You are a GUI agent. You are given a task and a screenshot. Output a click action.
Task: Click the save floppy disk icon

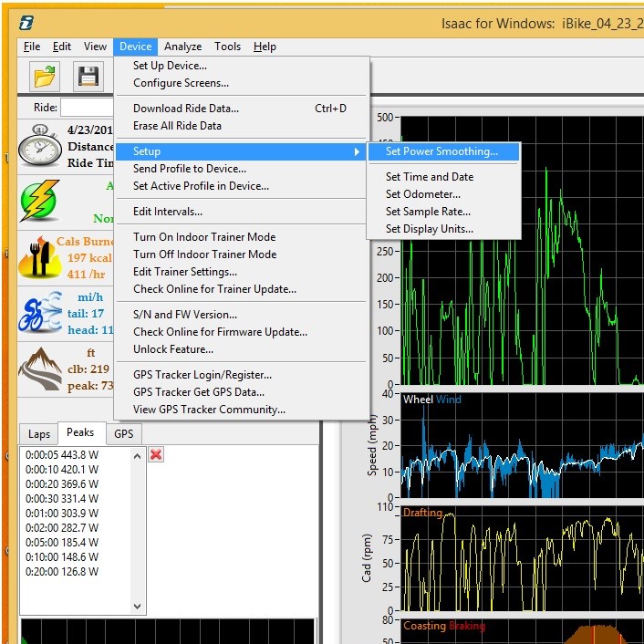pos(88,77)
